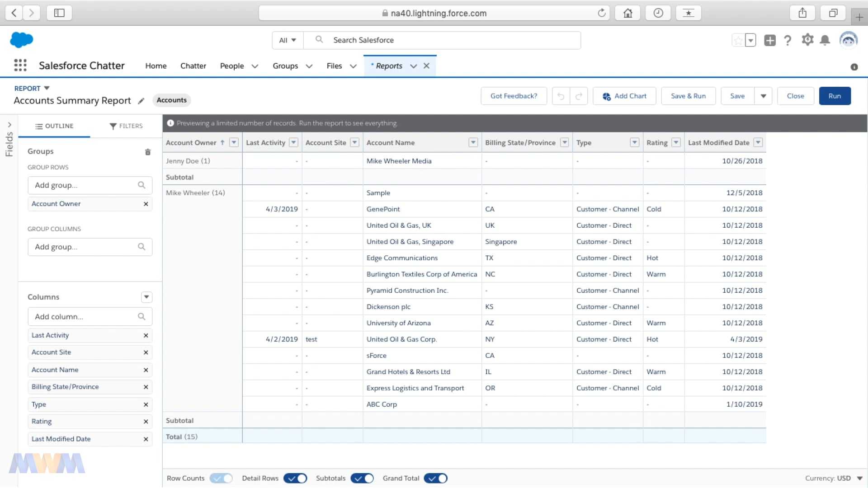Open the Type column filter dropdown
868x488 pixels.
634,142
